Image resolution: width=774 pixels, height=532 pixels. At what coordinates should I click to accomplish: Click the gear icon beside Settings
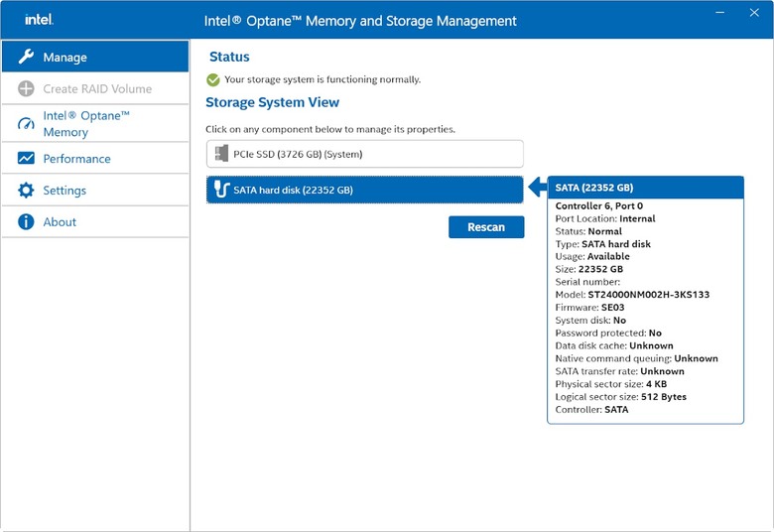(26, 191)
